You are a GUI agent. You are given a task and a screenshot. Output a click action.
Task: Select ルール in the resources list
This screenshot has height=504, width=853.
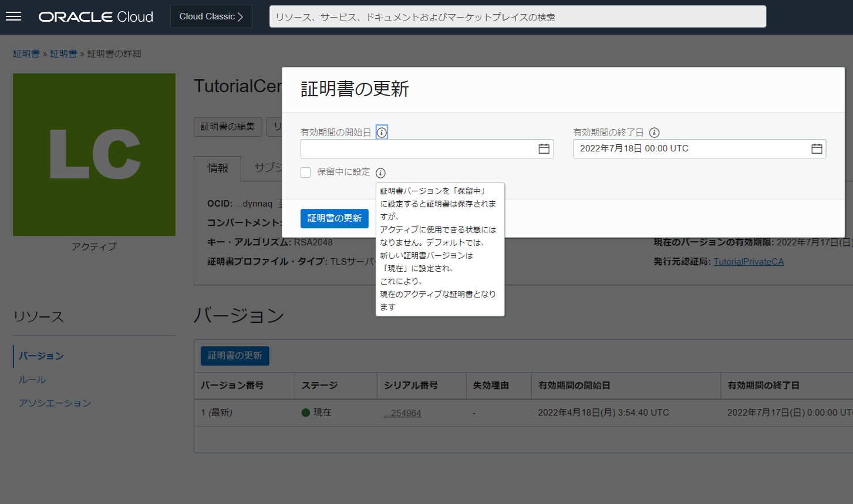click(x=32, y=380)
